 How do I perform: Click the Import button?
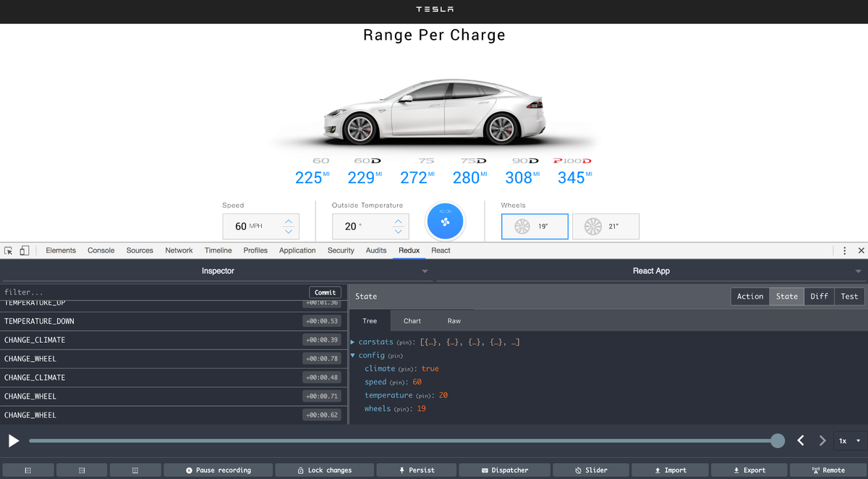(x=670, y=470)
